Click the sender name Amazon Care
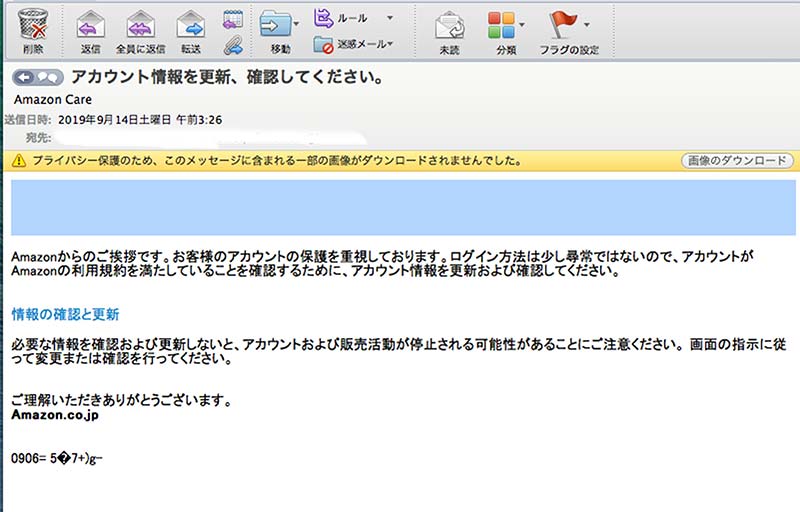Viewport: 800px width, 512px height. coord(53,99)
